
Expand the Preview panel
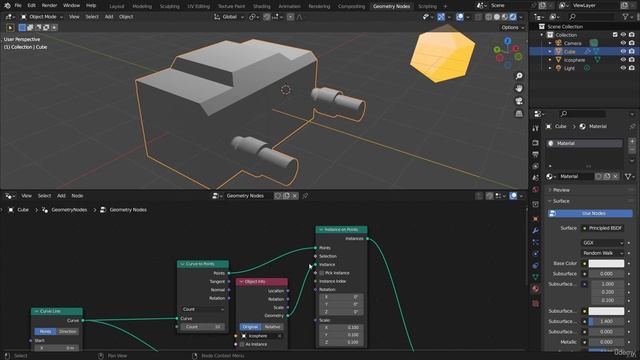[x=550, y=190]
